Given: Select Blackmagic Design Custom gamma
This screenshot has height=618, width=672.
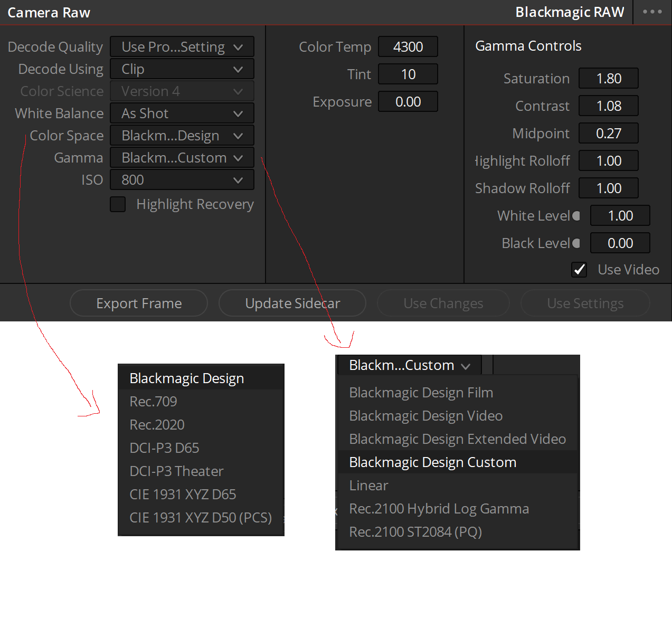Looking at the screenshot, I should 457,462.
